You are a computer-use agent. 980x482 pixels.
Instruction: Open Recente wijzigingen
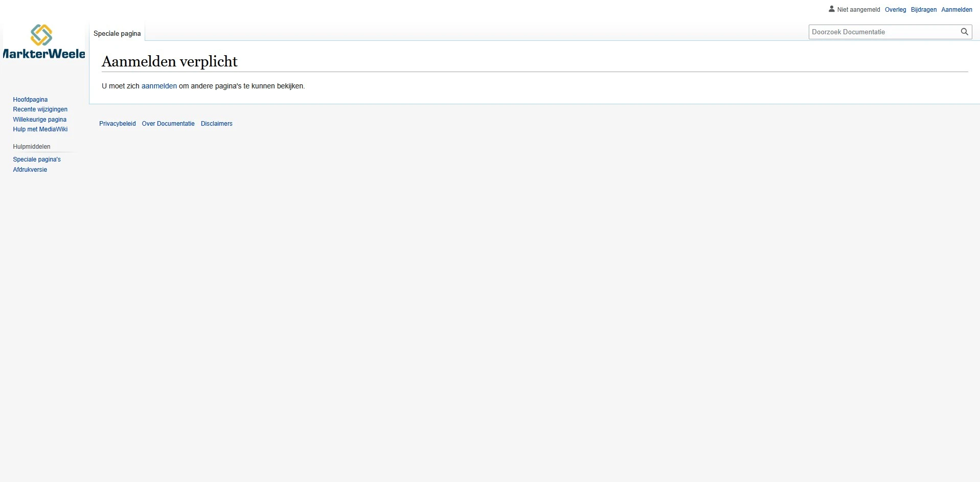point(40,109)
